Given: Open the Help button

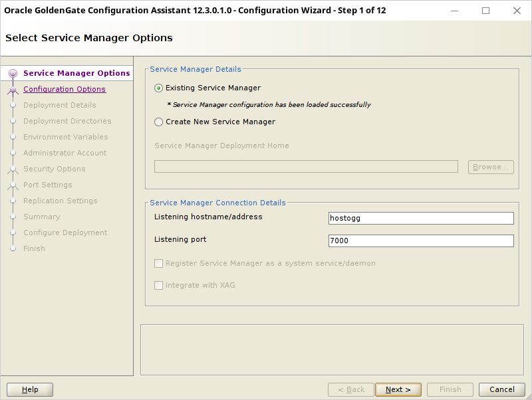Looking at the screenshot, I should (x=30, y=390).
